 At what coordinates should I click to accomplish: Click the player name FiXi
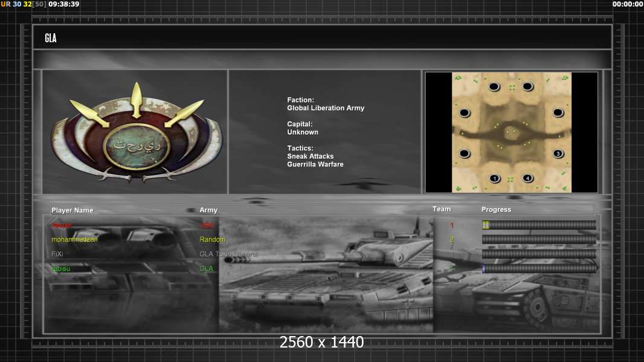[57, 254]
